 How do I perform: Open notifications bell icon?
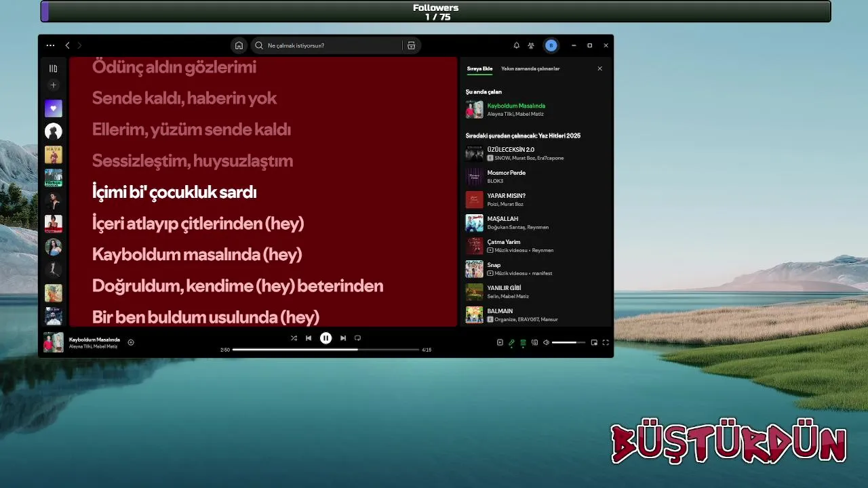(516, 45)
